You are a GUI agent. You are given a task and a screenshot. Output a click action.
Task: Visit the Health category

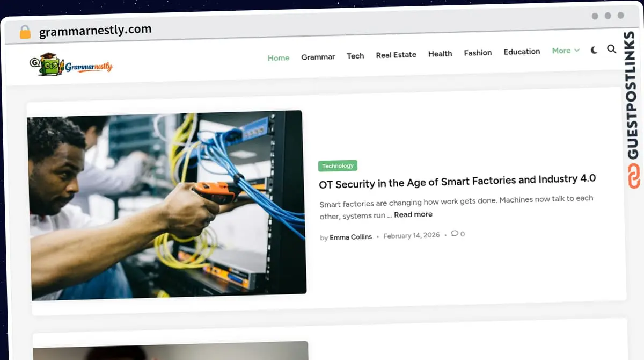[440, 54]
